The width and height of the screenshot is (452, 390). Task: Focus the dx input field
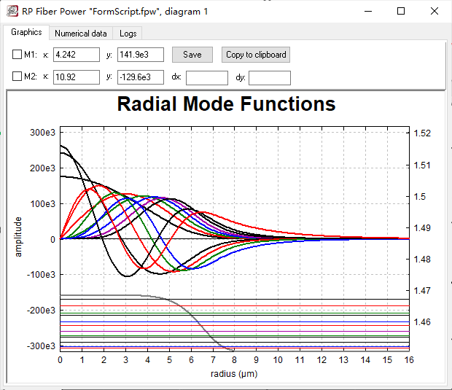tap(207, 78)
